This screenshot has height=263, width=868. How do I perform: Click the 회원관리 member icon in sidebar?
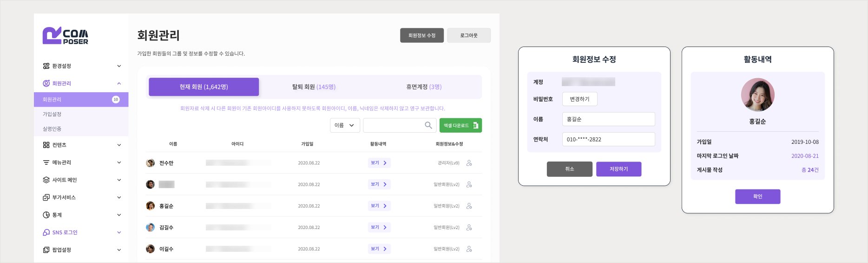pyautogui.click(x=46, y=83)
